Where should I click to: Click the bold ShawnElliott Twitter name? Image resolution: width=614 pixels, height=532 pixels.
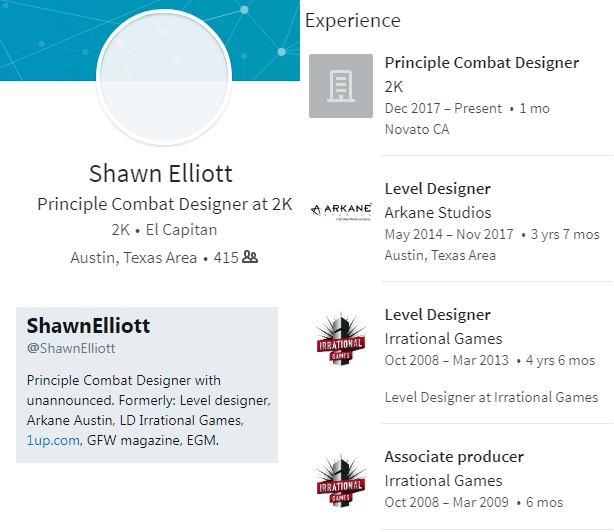coord(88,326)
